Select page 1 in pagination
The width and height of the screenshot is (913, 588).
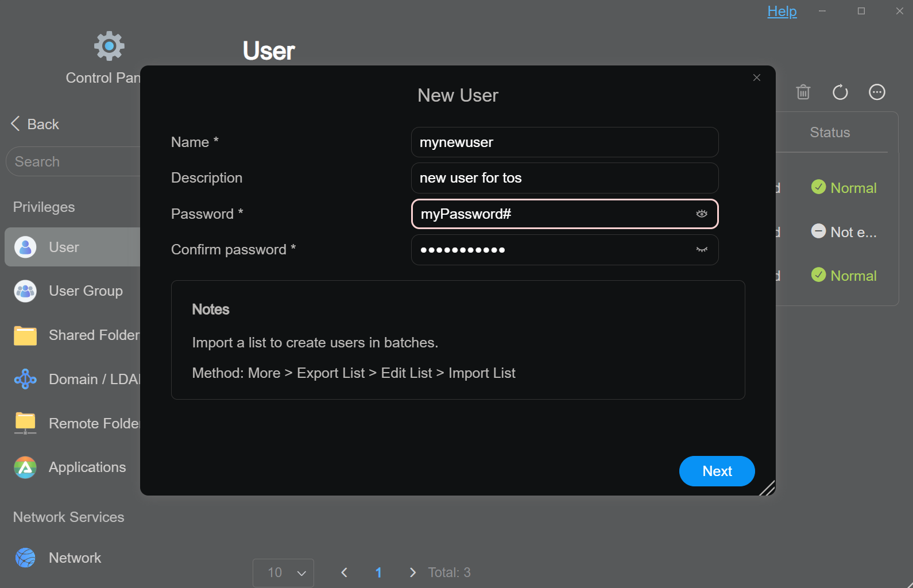378,572
